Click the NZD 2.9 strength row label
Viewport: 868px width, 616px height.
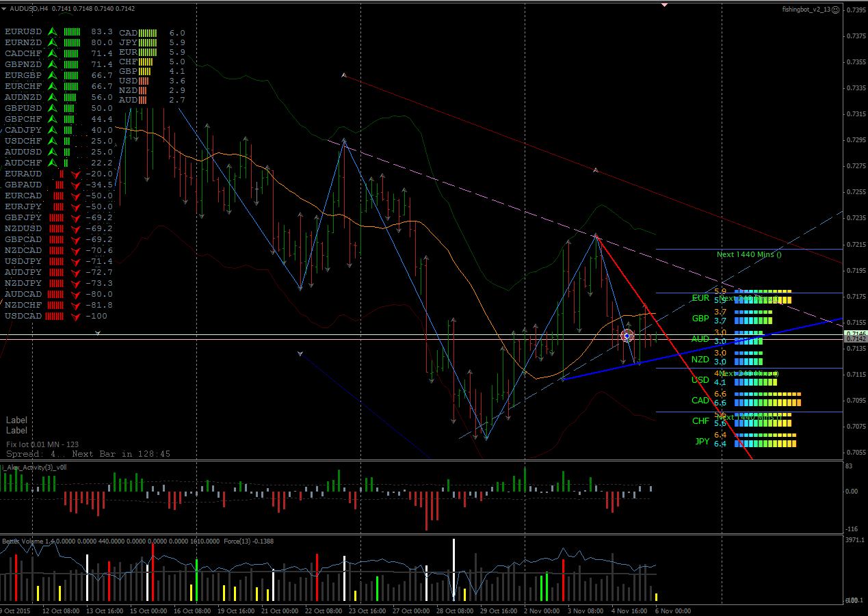click(128, 90)
